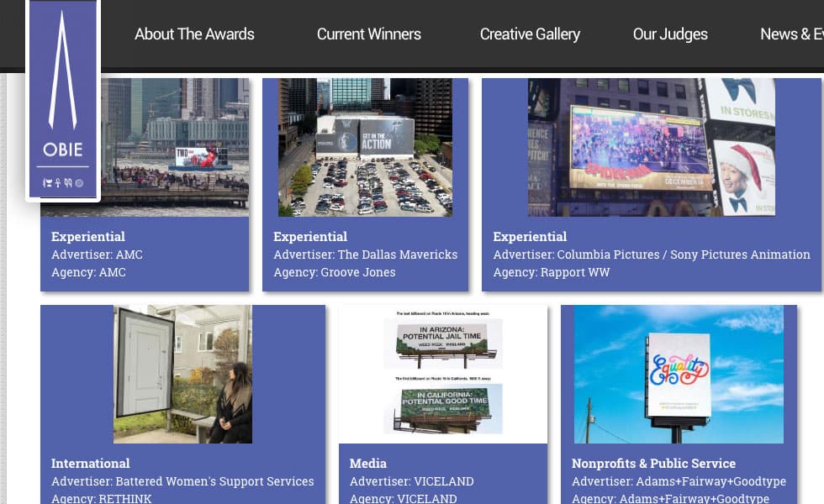The image size is (824, 504).
Task: Select Our Judges in the navigation
Action: (670, 34)
